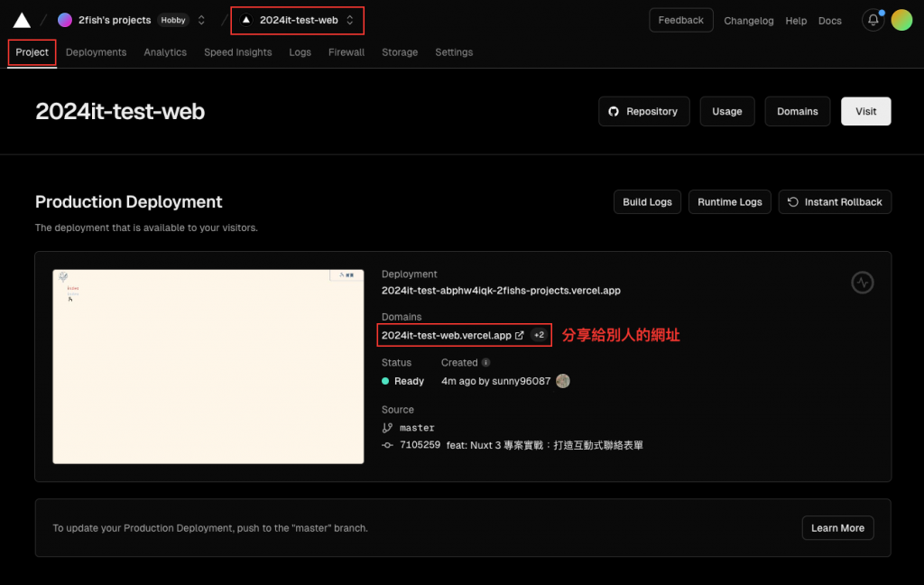Switch to the Settings tab
This screenshot has height=585, width=924.
tap(454, 52)
